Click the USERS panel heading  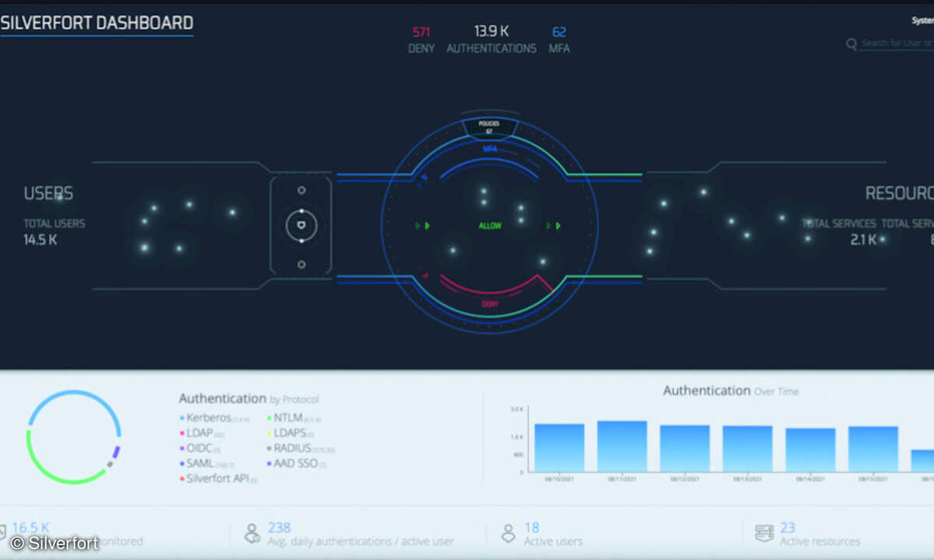coord(48,194)
